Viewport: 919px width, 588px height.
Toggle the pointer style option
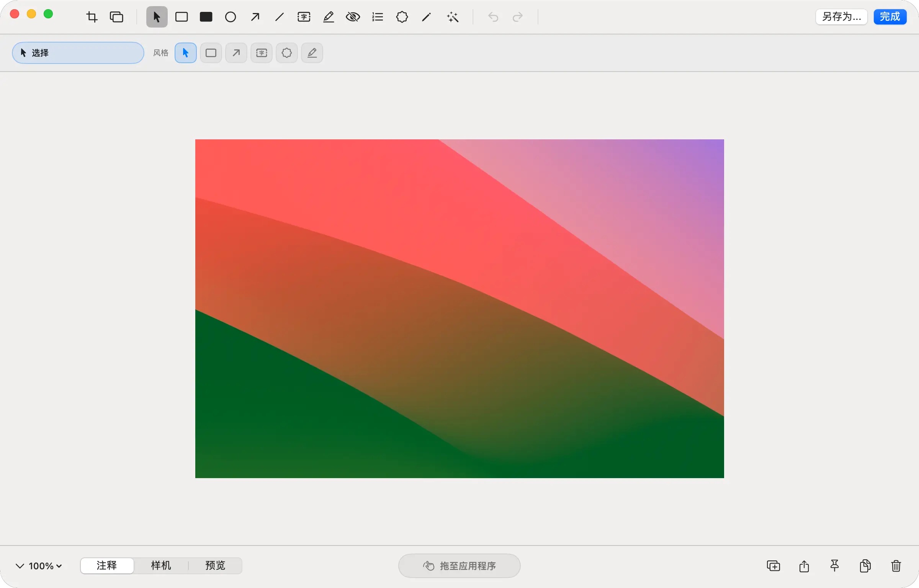[186, 53]
